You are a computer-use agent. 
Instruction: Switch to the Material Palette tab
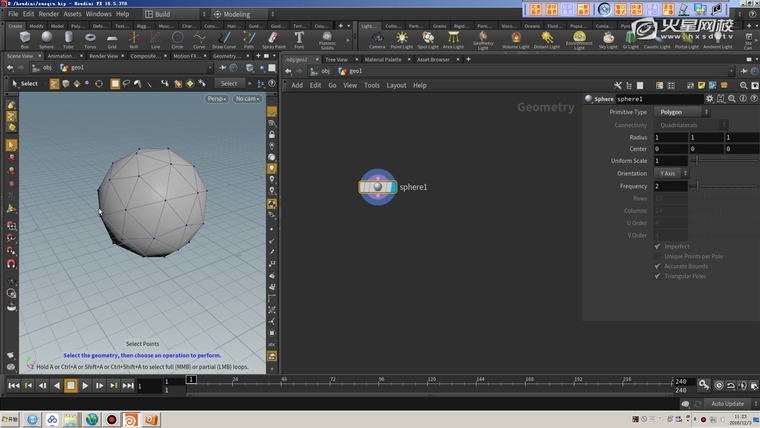[x=382, y=59]
